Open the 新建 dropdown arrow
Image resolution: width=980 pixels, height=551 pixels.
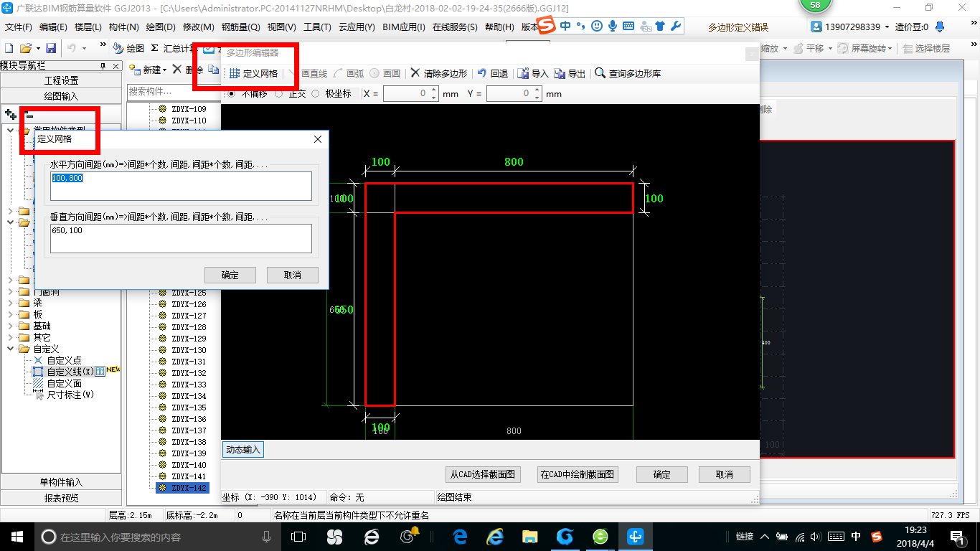pos(164,70)
